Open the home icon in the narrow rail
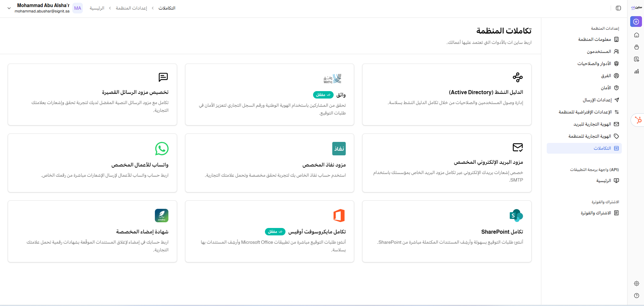 636,35
